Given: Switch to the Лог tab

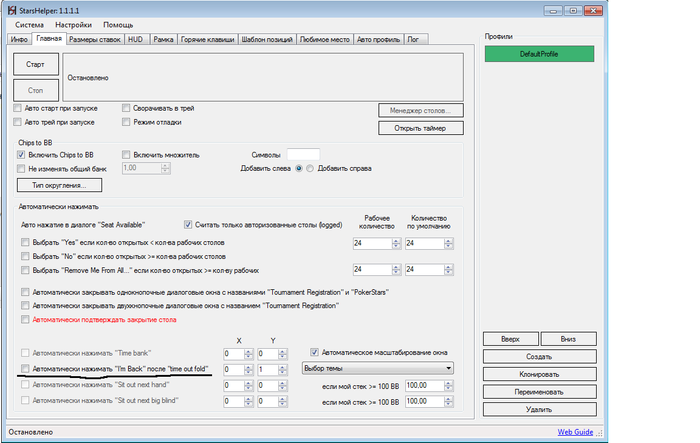Looking at the screenshot, I should click(416, 39).
